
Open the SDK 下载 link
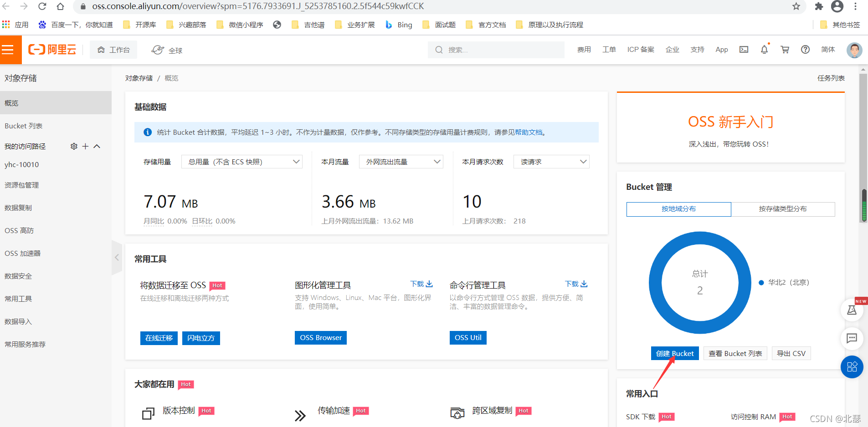tap(641, 417)
